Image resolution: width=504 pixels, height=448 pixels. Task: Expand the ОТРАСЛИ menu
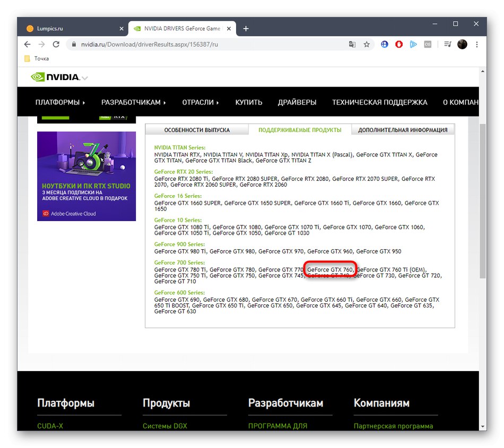[200, 102]
